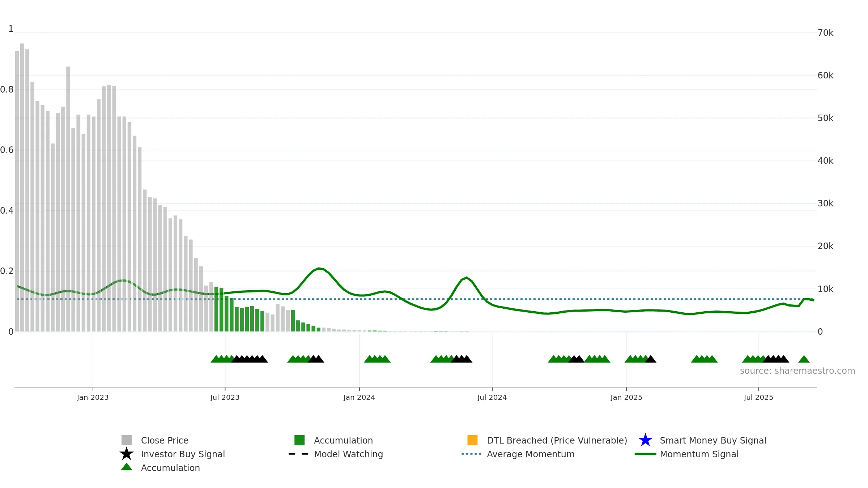Click the Jul 2024 axis label
Image resolution: width=868 pixels, height=488 pixels.
492,397
